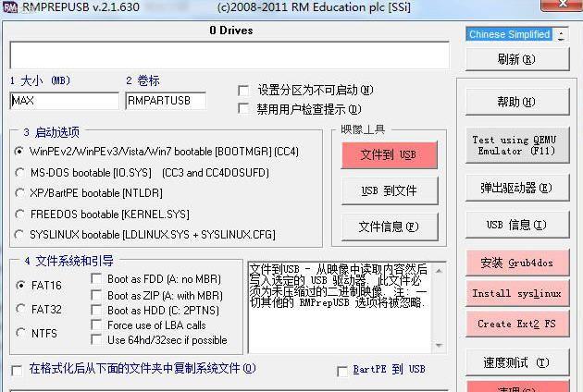Viewport: 583px width, 392px height.
Task: Click the RMPREPUSB title bar app icon
Action: point(9,7)
